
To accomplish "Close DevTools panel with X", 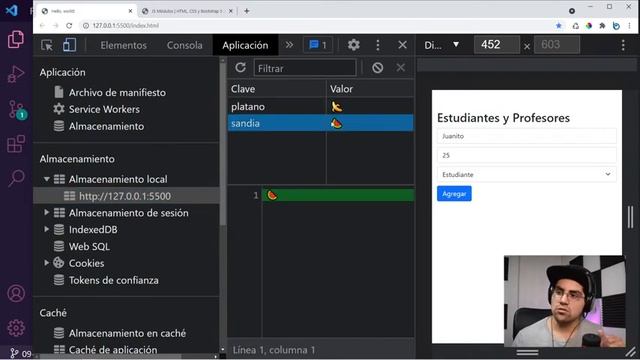I will click(402, 45).
